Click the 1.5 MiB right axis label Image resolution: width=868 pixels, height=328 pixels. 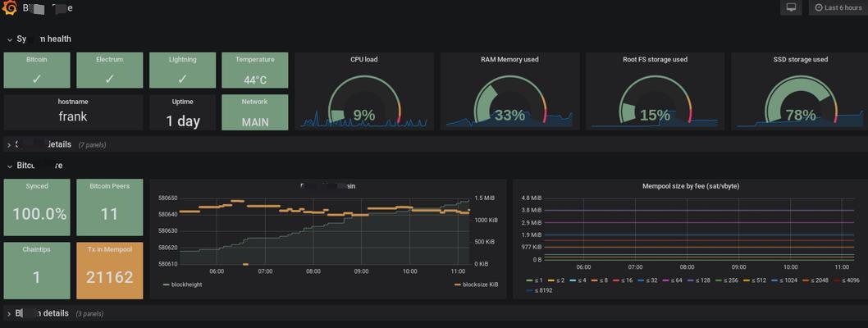[x=484, y=198]
